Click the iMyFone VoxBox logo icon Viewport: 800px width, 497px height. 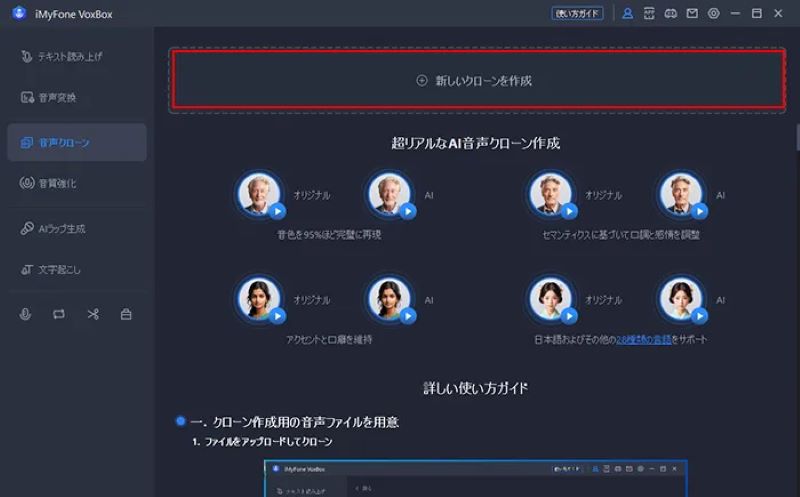coord(19,13)
